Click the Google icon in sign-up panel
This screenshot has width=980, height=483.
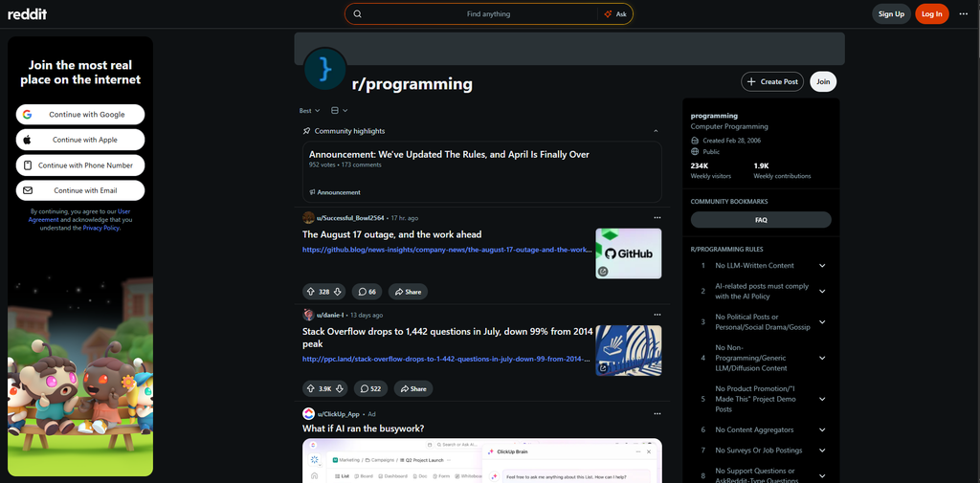(27, 115)
